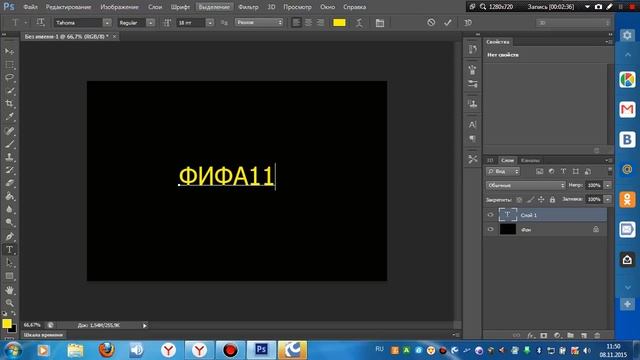Select the Crop tool
640x360 pixels.
(x=9, y=104)
